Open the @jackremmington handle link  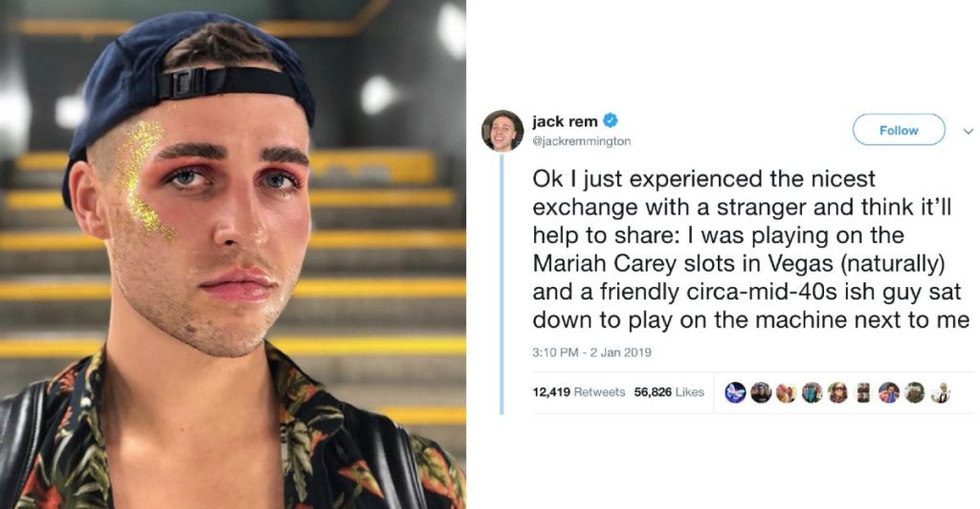[581, 142]
